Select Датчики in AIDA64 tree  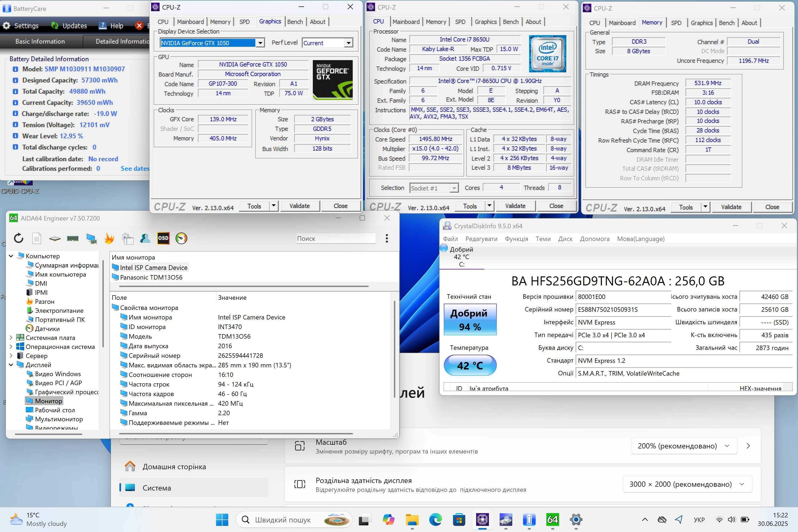pos(47,329)
